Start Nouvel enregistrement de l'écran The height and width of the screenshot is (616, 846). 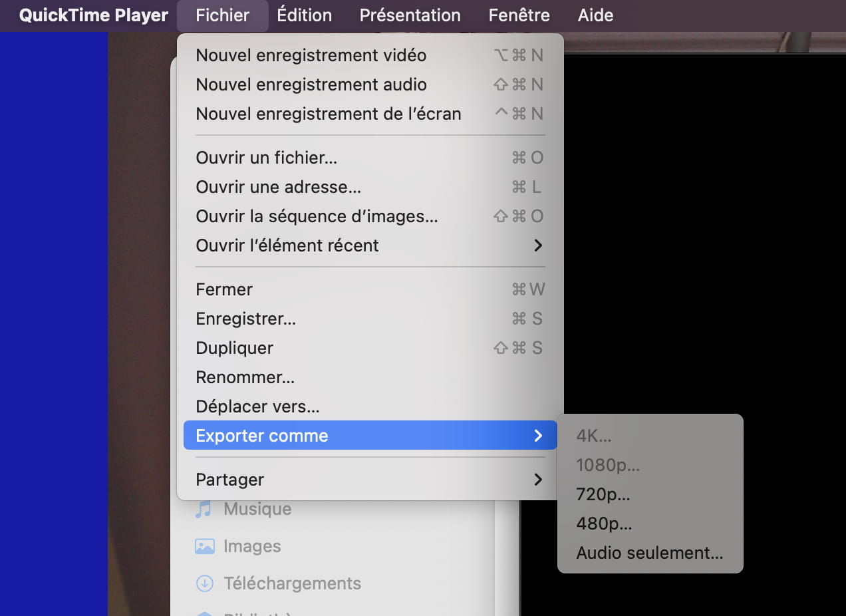(370, 114)
